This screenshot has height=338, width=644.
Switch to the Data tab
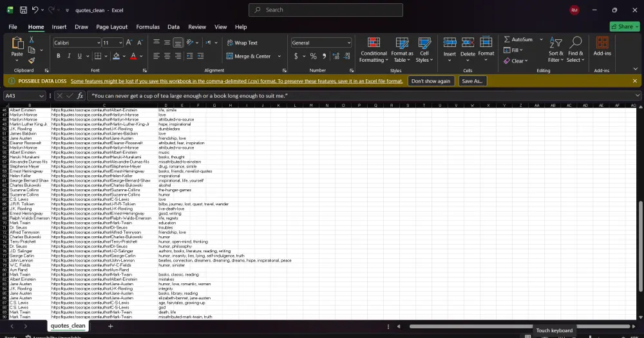(173, 26)
